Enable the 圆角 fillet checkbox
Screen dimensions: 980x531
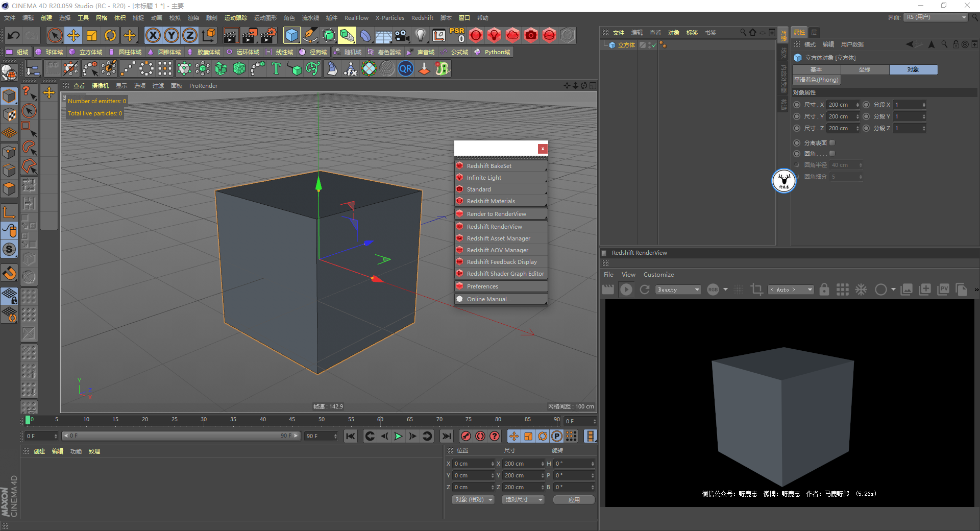832,154
